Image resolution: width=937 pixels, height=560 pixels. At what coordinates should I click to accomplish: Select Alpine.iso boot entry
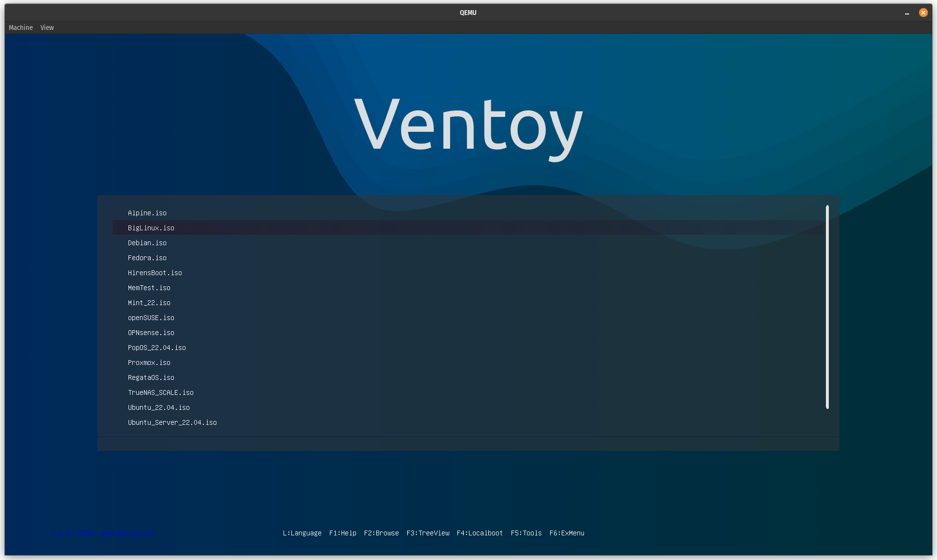[x=468, y=213]
